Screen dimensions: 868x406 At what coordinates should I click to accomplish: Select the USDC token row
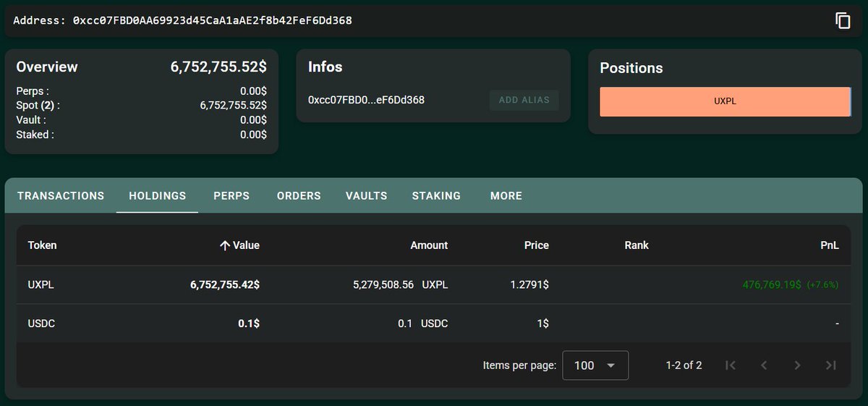tap(41, 323)
